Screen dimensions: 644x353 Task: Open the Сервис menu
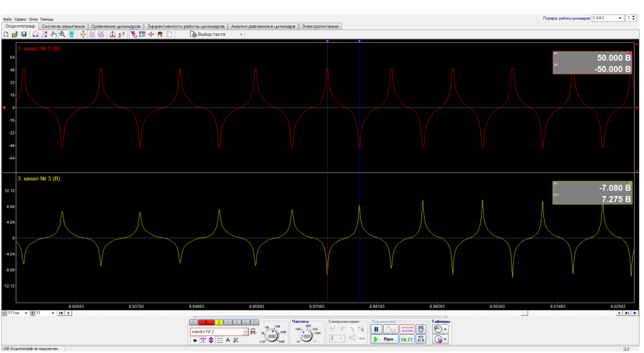pos(20,19)
